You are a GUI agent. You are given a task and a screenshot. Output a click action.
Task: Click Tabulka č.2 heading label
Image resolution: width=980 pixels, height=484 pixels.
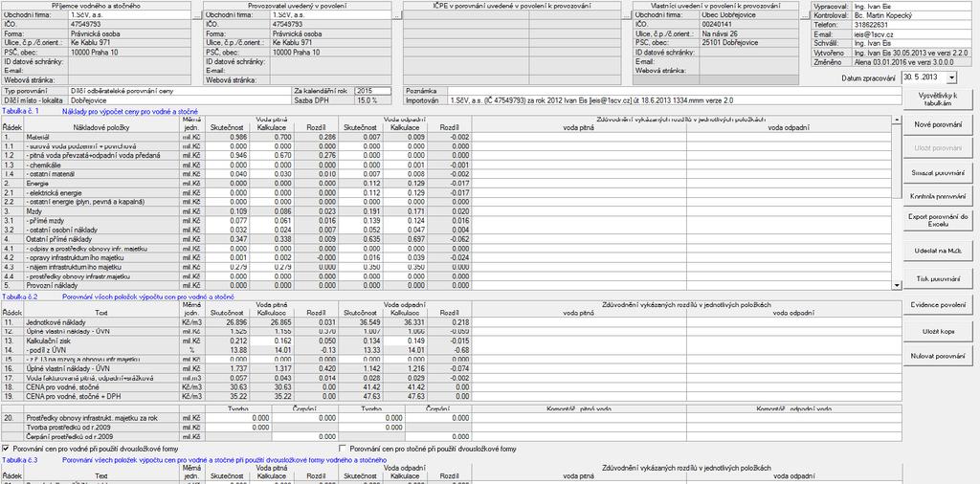21,297
